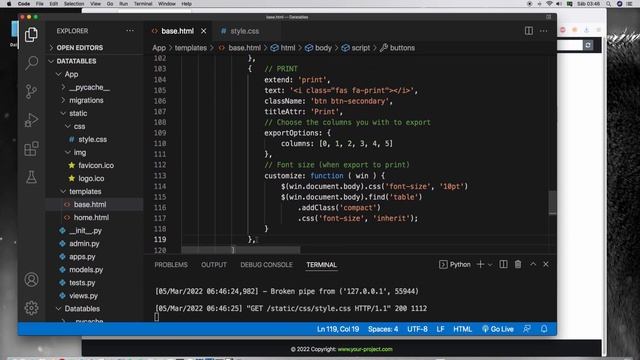Close the terminal panel
The image size is (640, 360).
coord(546,264)
